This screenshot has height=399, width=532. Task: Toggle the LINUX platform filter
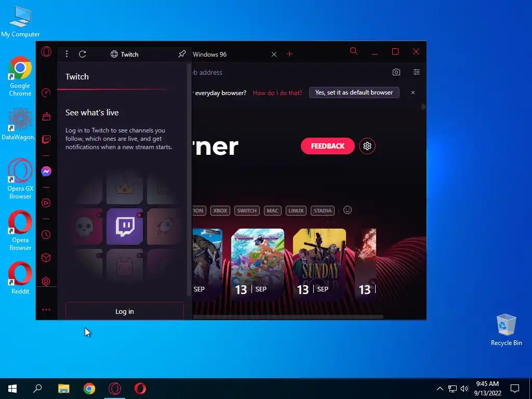[296, 211]
